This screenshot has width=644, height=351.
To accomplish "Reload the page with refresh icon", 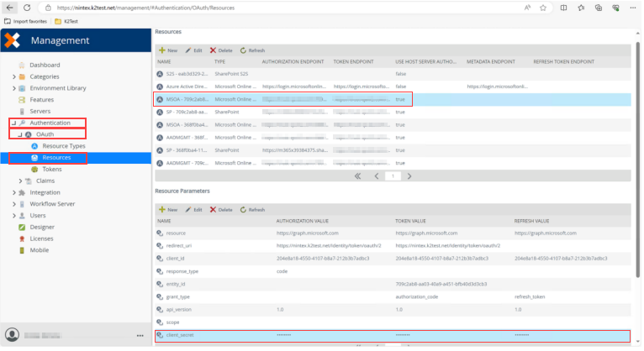I will click(27, 8).
